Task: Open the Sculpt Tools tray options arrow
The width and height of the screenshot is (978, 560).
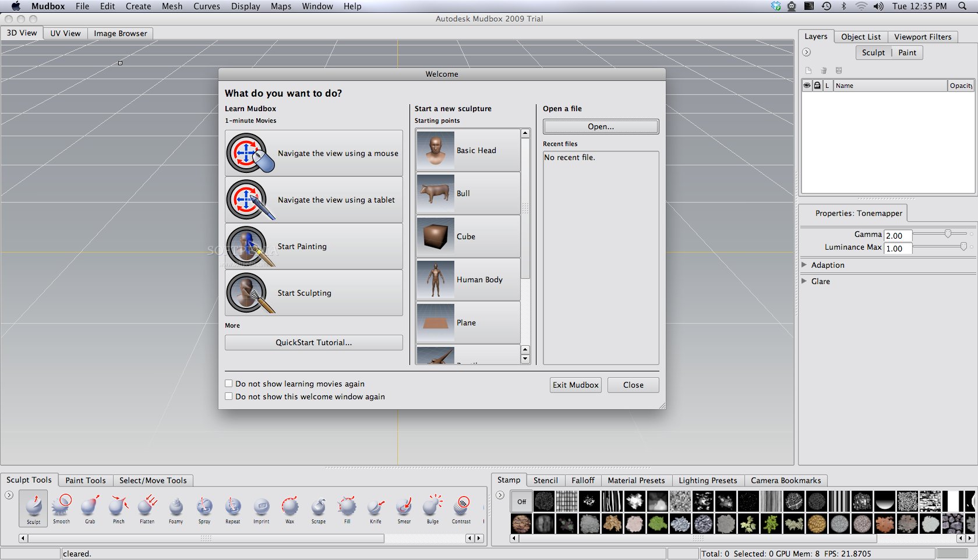Action: 9,495
